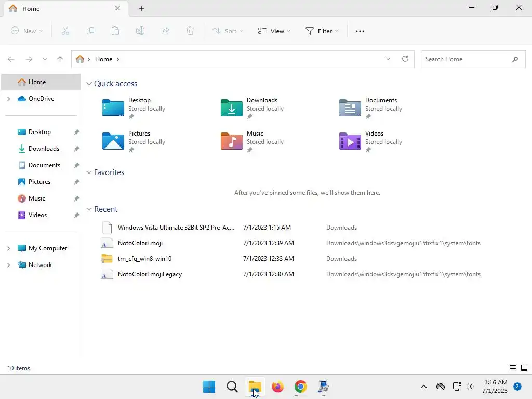Select Network in sidebar

click(40, 265)
